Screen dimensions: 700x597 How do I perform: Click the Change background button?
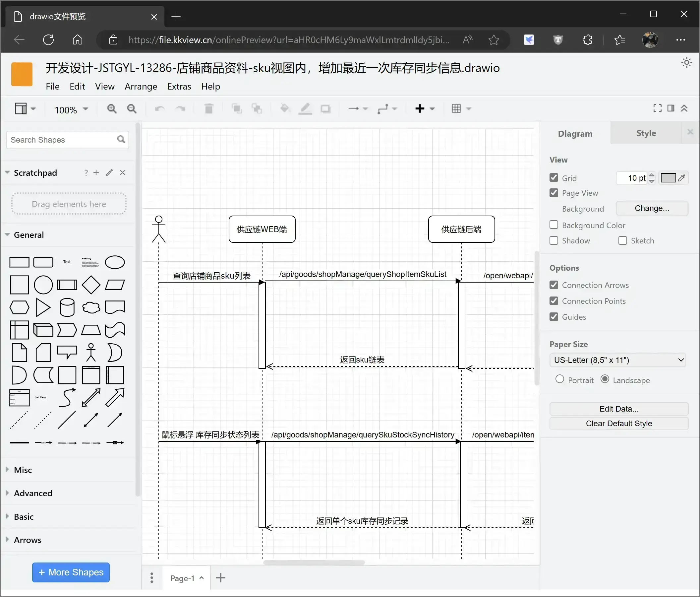coord(651,208)
